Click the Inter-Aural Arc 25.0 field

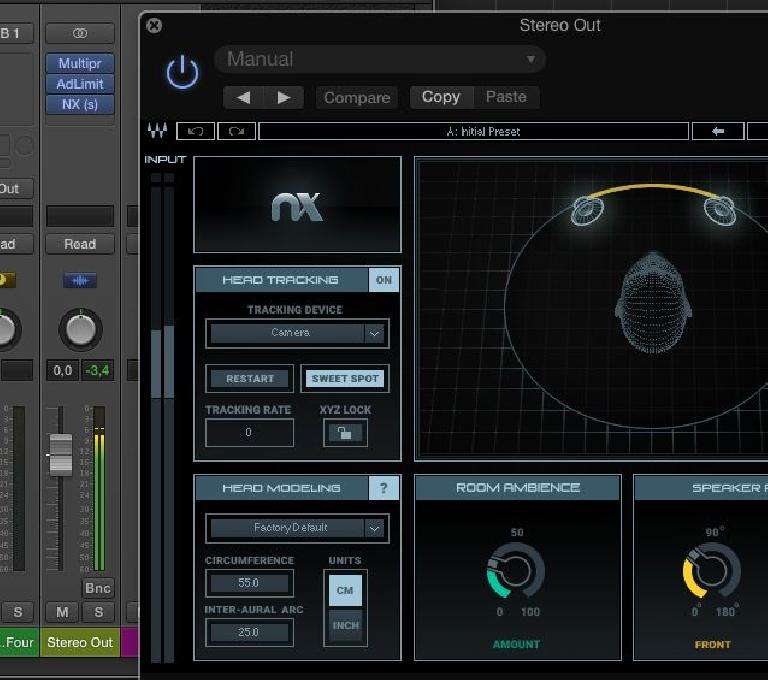[249, 632]
